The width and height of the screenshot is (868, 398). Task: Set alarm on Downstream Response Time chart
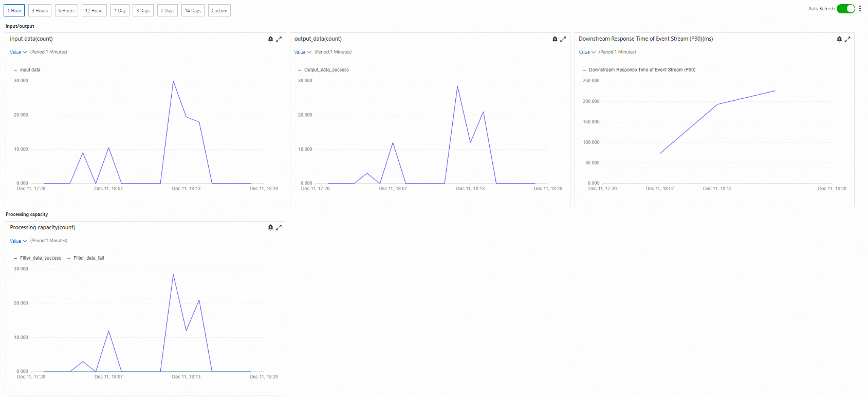point(839,39)
